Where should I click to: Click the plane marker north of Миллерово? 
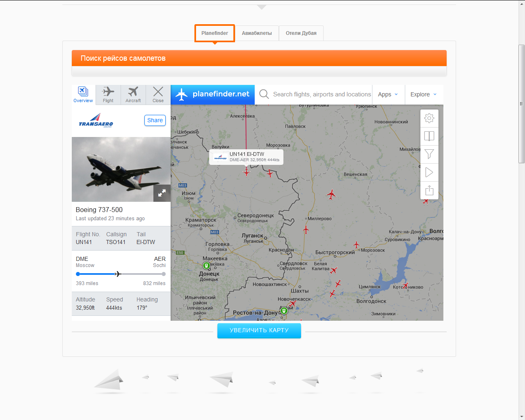pyautogui.click(x=331, y=194)
